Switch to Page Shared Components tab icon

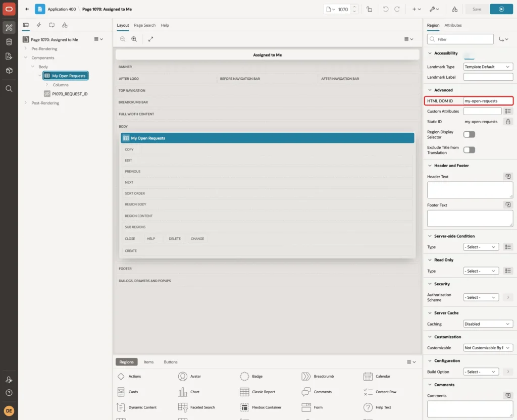(x=65, y=25)
